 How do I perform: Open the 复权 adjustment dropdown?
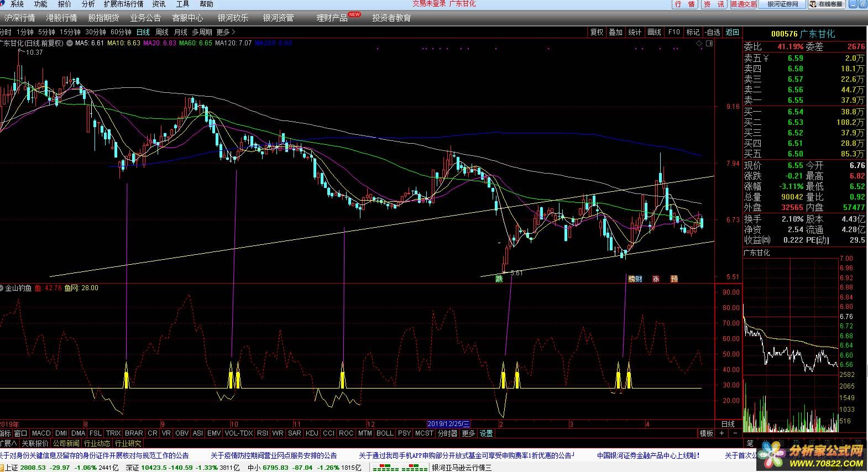597,32
